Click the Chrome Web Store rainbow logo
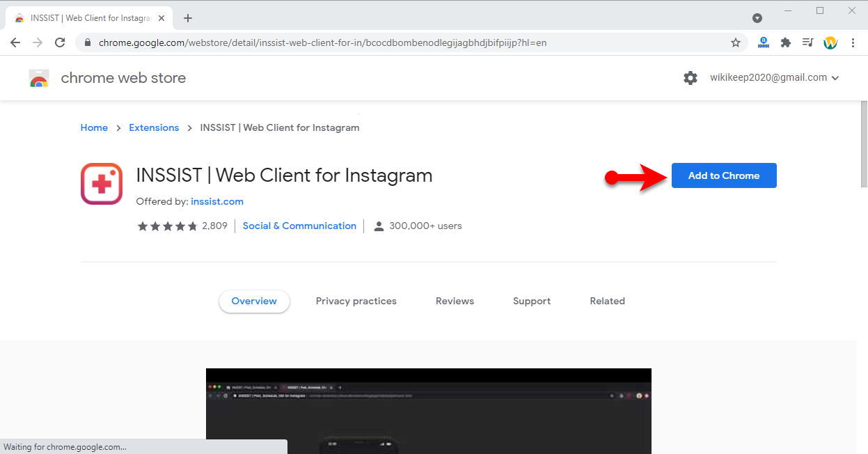 coord(39,78)
